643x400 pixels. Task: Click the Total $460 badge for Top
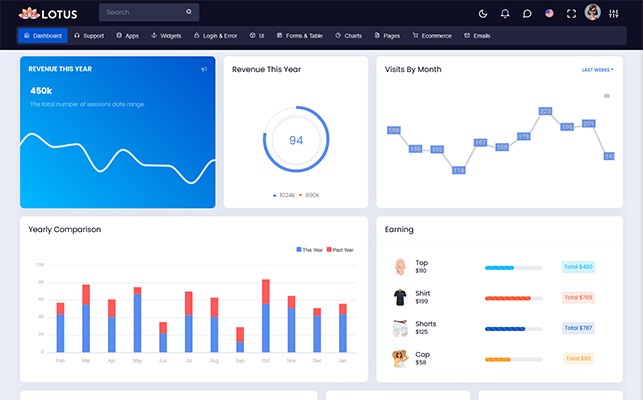pyautogui.click(x=578, y=267)
